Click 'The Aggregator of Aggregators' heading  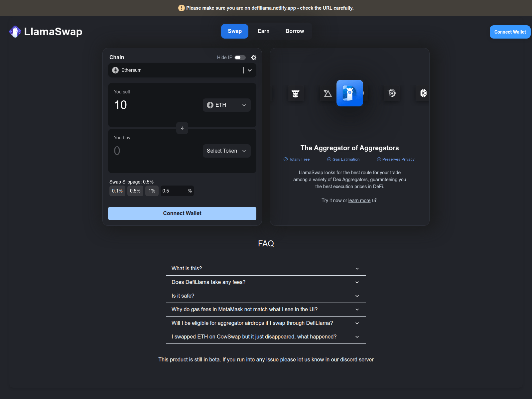pos(350,148)
